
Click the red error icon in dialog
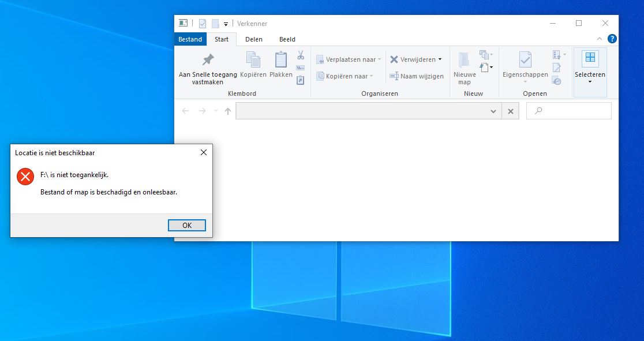pyautogui.click(x=25, y=177)
